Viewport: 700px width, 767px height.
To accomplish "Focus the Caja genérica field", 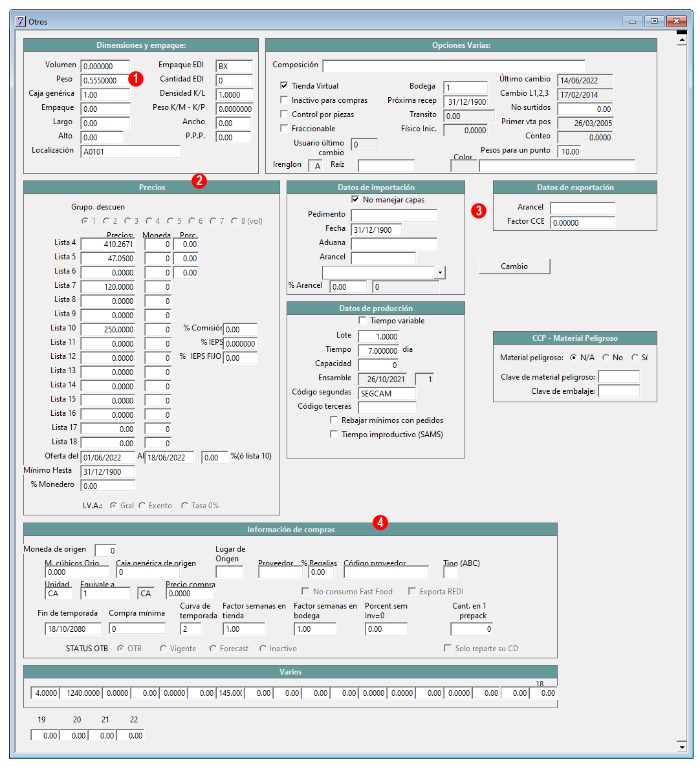I will click(x=105, y=94).
